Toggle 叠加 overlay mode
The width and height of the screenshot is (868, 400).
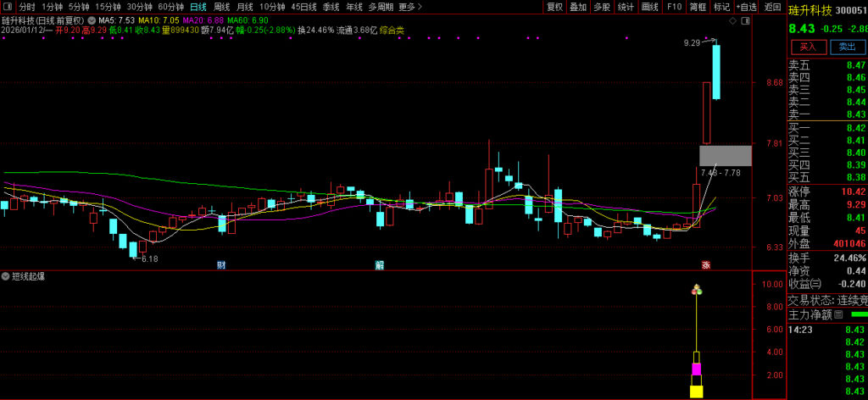coord(578,7)
